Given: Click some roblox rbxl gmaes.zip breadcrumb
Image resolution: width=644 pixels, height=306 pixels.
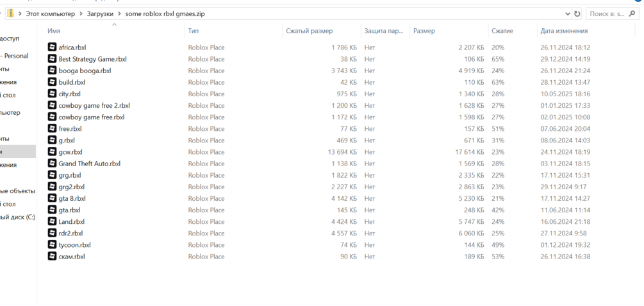Looking at the screenshot, I should tap(165, 13).
